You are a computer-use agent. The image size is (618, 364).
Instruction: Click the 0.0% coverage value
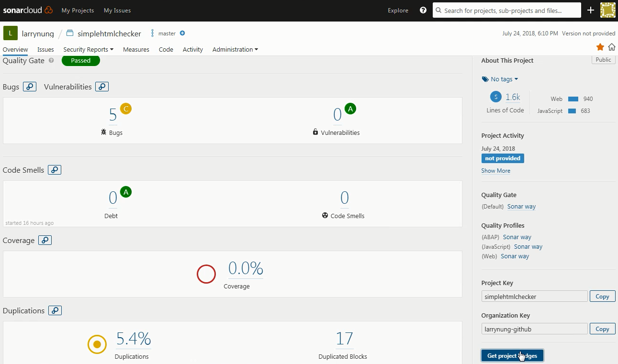point(246,268)
